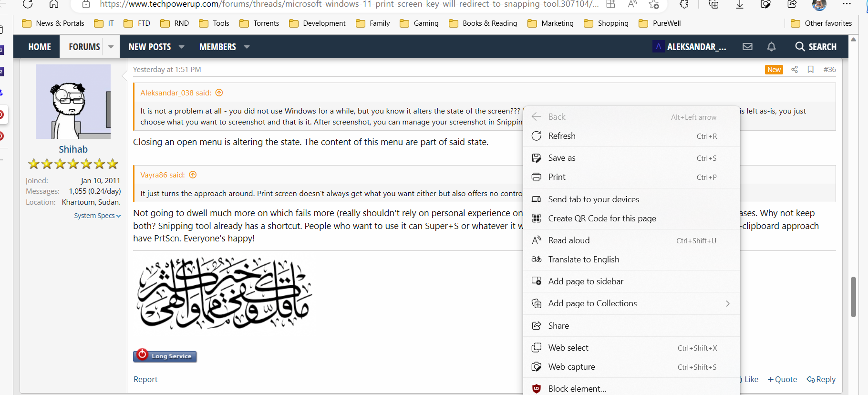Viewport: 868px width, 395px height.
Task: Choose Print in context menu
Action: 631,177
